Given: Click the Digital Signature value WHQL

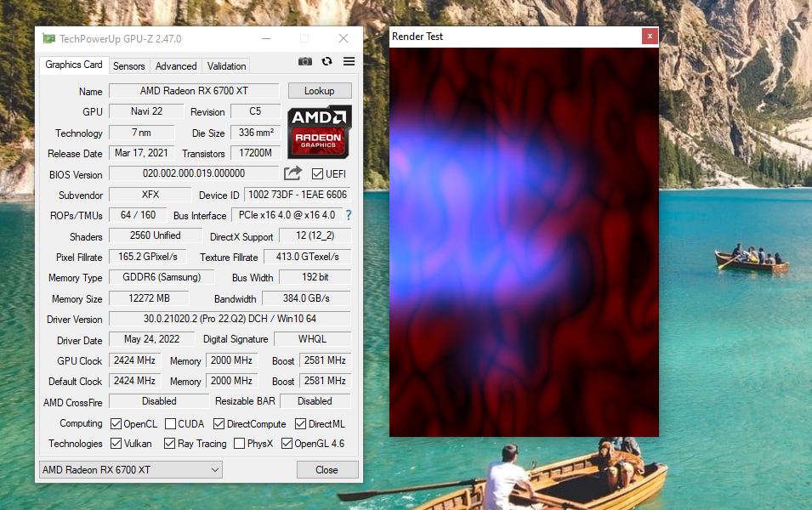Looking at the screenshot, I should (x=312, y=338).
